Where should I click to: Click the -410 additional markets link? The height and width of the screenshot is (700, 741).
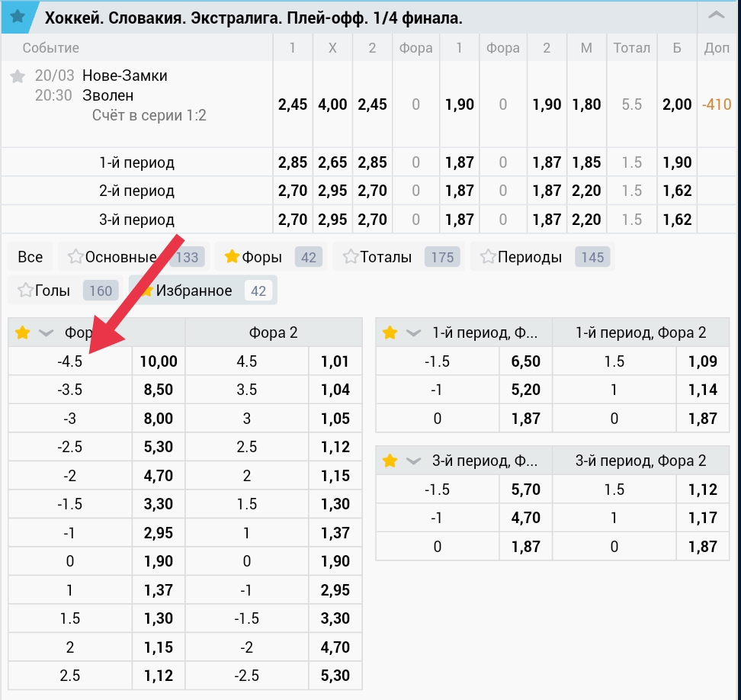716,104
